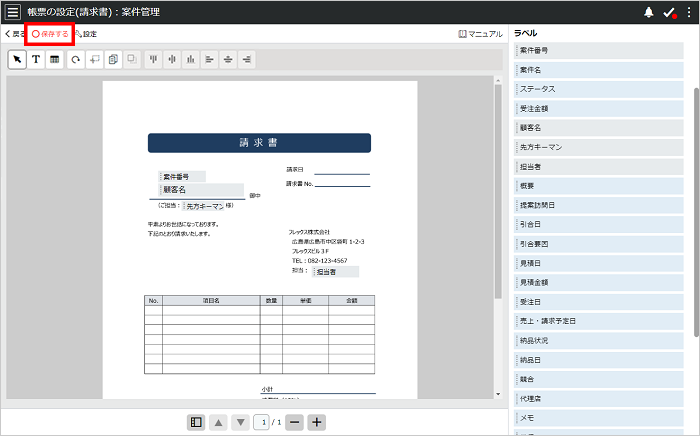Click the 担当者 field on the form
Viewport: 700px width, 436px height.
336,271
